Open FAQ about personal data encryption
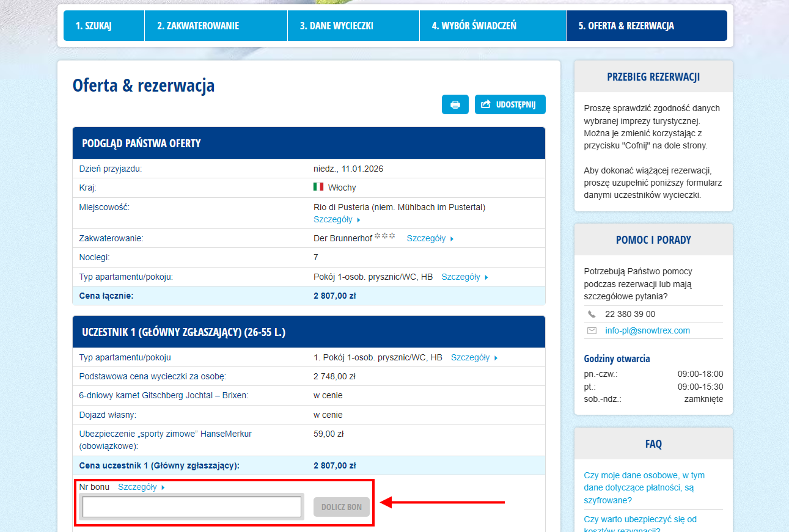The height and width of the screenshot is (532, 789). coord(644,487)
